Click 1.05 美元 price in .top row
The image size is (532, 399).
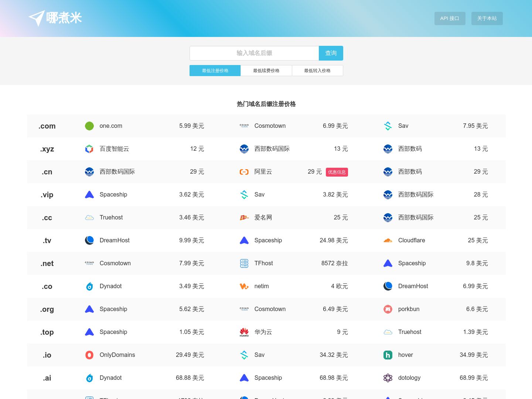click(x=192, y=332)
